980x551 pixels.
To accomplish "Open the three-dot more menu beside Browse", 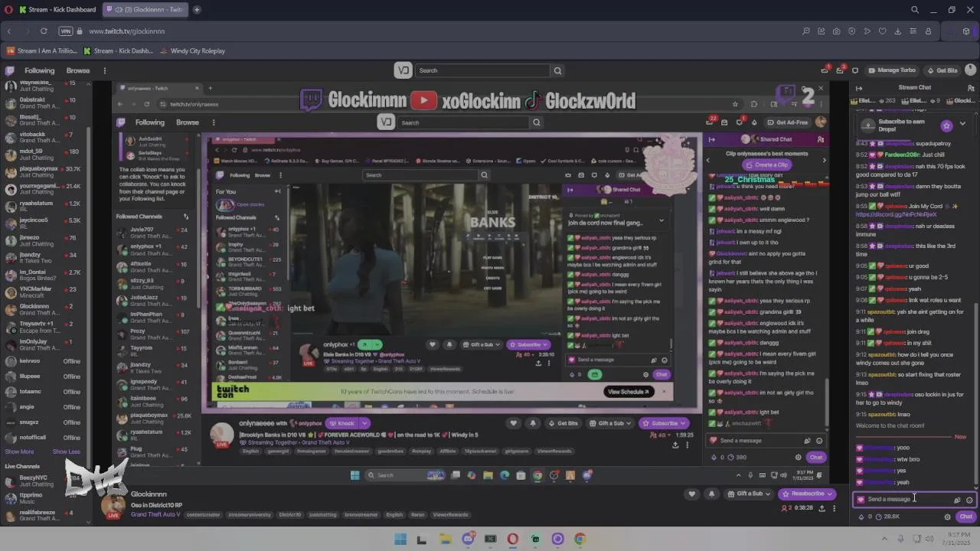I will click(x=104, y=70).
